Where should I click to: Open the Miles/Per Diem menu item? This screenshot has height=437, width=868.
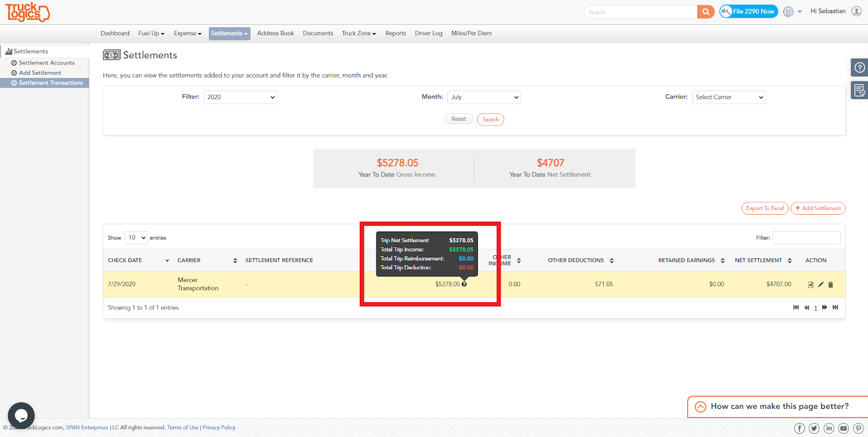pos(471,34)
